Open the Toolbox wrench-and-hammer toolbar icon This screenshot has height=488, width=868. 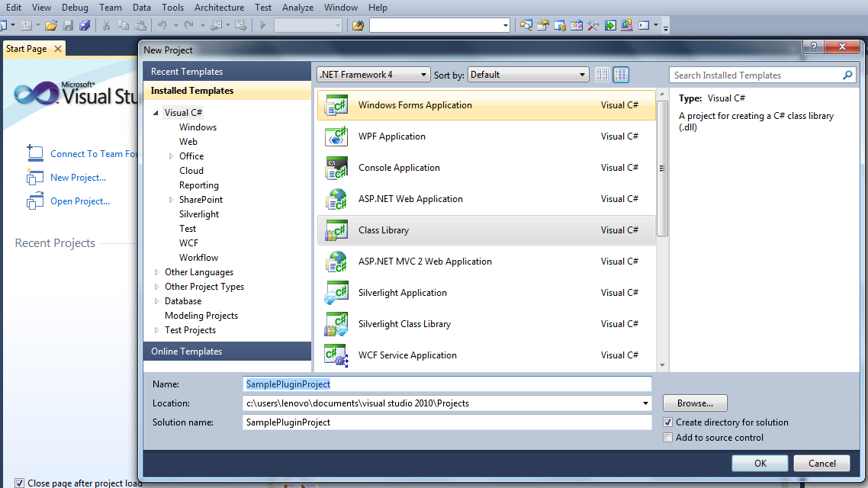pyautogui.click(x=593, y=25)
